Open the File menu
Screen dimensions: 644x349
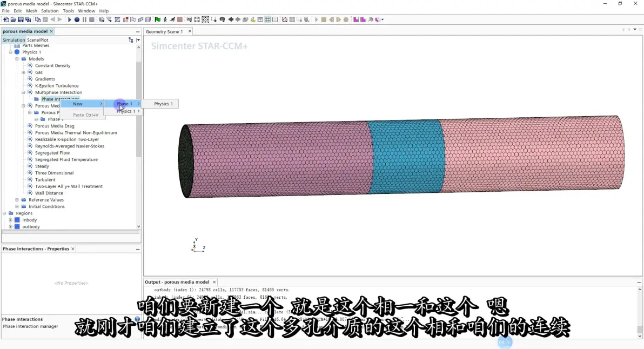pos(6,11)
